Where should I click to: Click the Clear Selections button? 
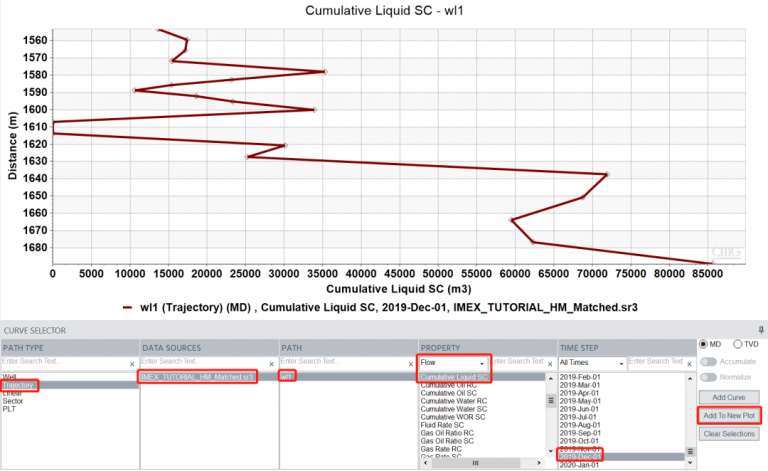click(728, 434)
